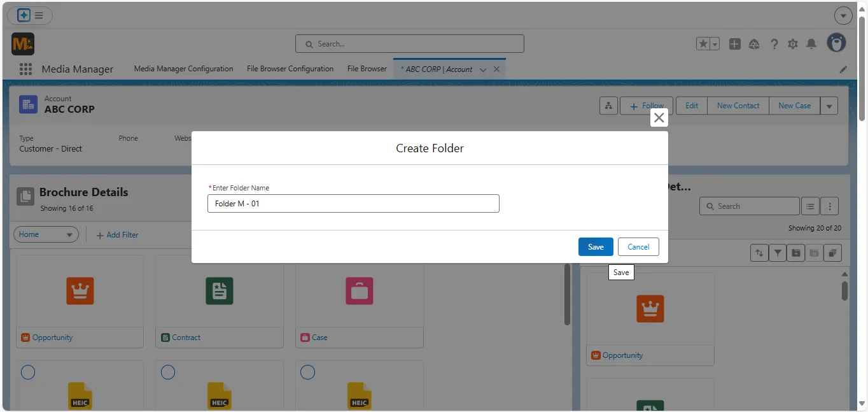Open the user profile avatar
Viewport: 868px width, 412px height.
point(836,43)
